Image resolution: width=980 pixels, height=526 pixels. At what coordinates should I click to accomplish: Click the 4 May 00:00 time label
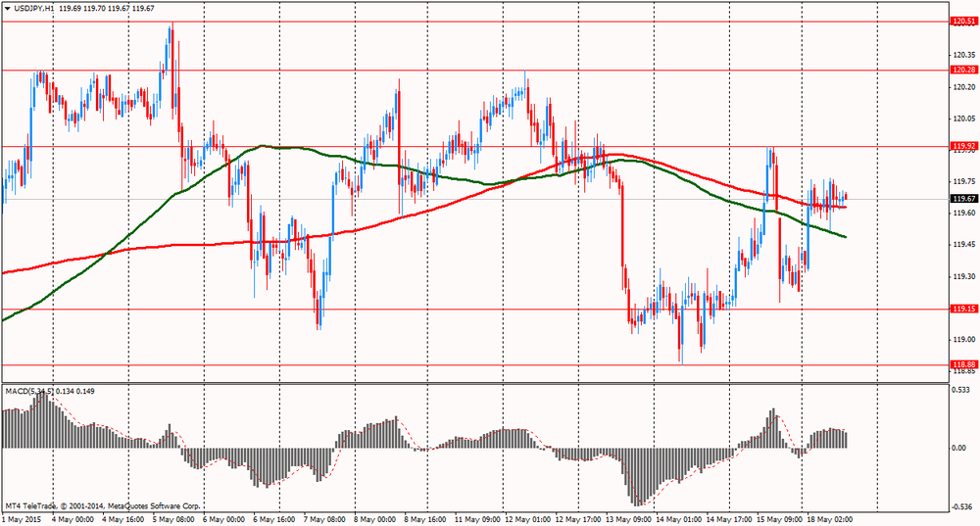click(73, 519)
